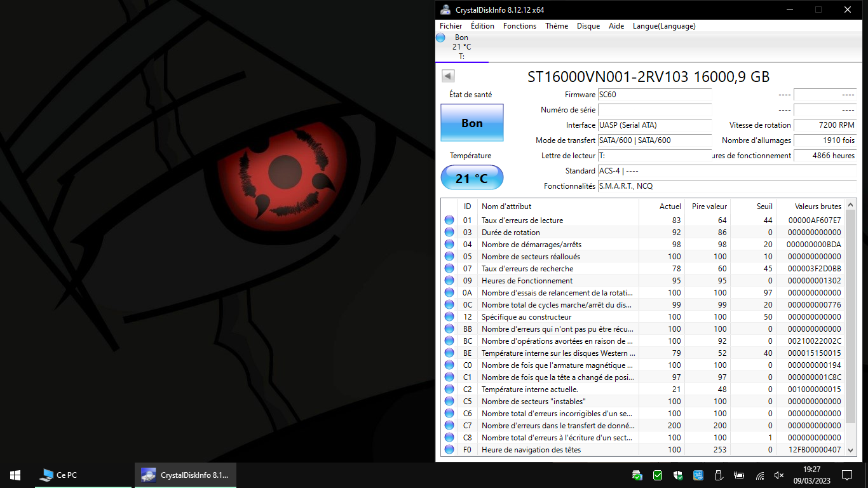This screenshot has width=868, height=488.
Task: Click the 21 °C temperature button
Action: (471, 178)
